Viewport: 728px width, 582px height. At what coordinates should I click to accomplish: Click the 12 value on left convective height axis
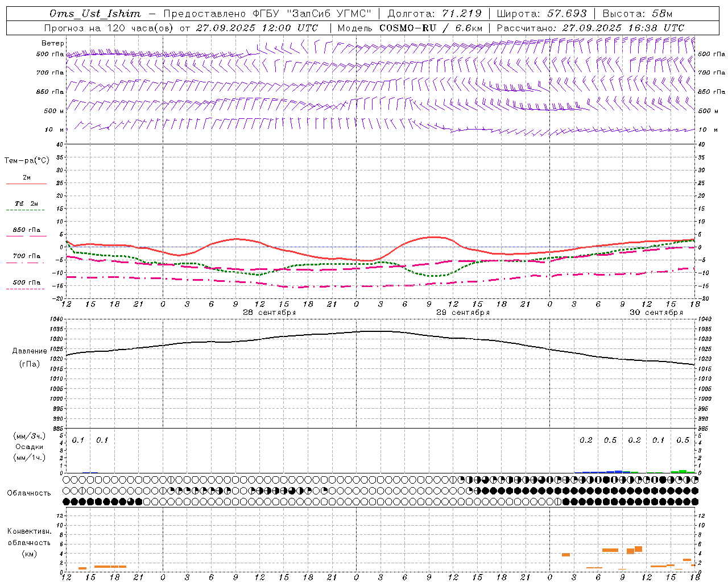point(60,516)
